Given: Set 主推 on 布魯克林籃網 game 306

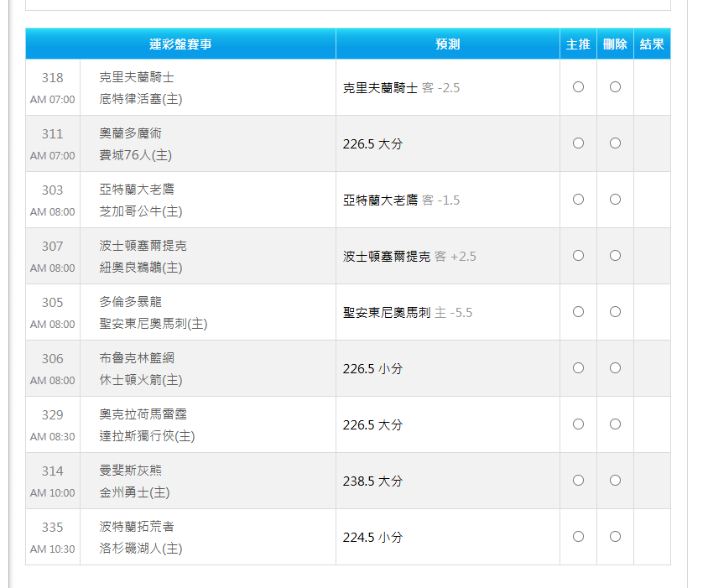Looking at the screenshot, I should tap(578, 368).
